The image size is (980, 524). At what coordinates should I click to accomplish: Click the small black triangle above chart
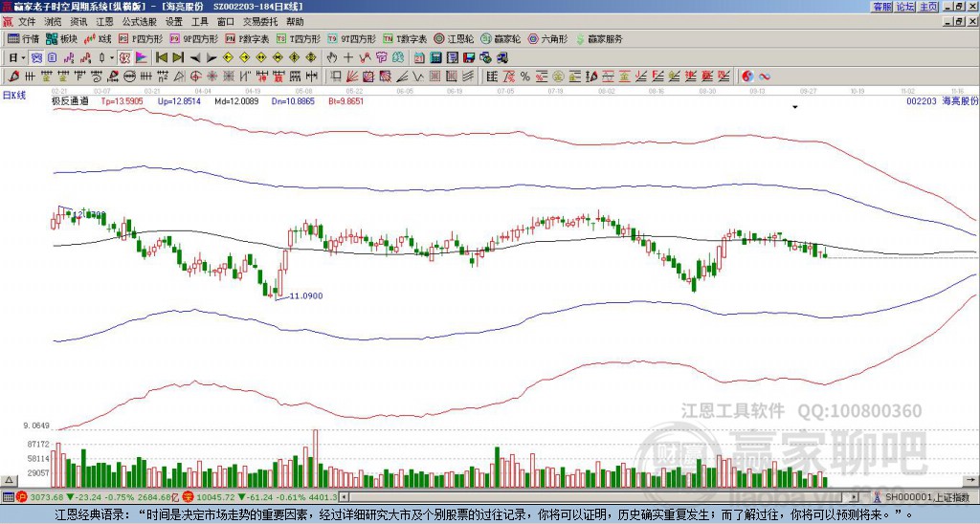pos(794,108)
